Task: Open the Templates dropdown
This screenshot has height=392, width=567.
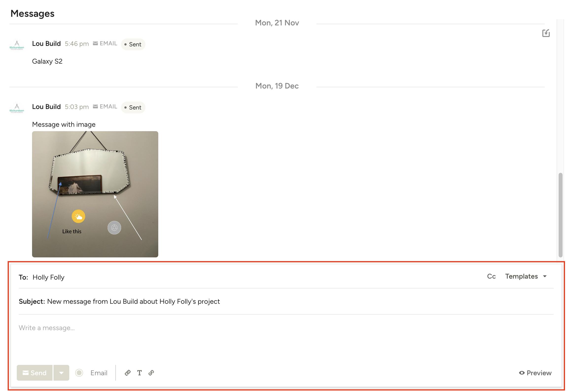Action: coord(526,276)
